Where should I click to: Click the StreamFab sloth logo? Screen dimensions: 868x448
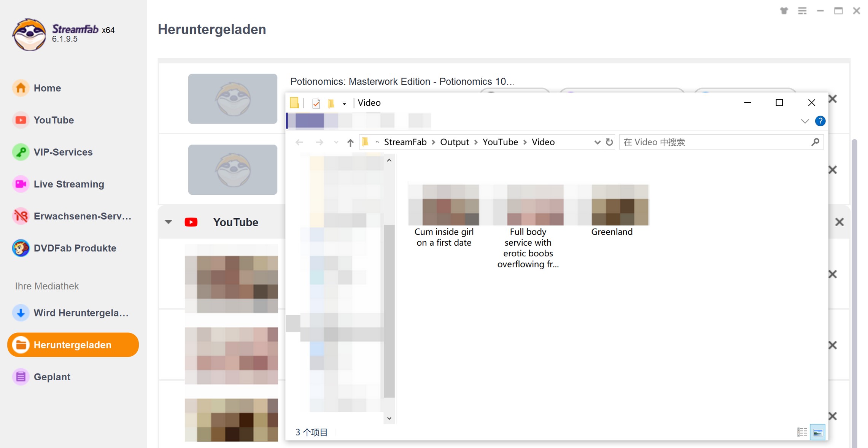pyautogui.click(x=29, y=34)
